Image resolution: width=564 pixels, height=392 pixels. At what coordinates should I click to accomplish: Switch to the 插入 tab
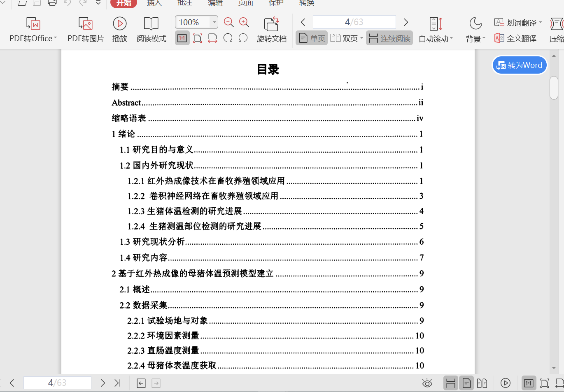click(x=154, y=3)
